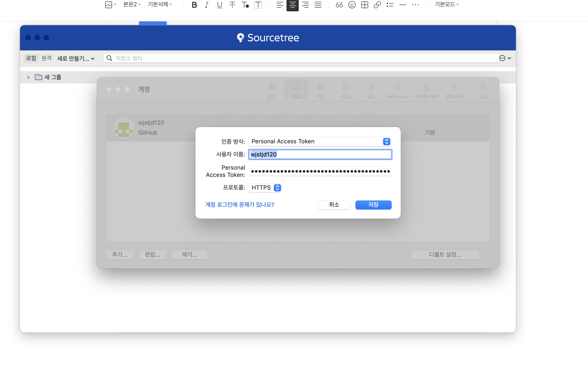The width and height of the screenshot is (588, 366).
Task: Expand the 새 그룹 folder
Action: tap(28, 77)
